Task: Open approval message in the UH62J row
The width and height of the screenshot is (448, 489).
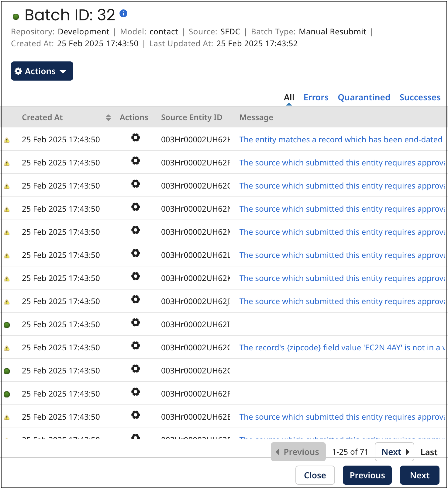Action: tap(342, 301)
